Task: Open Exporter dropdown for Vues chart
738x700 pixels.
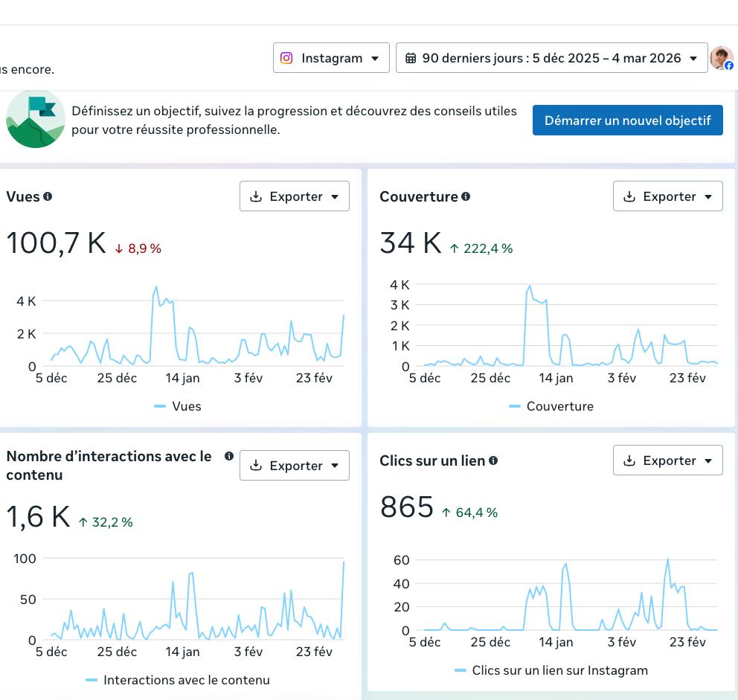Action: [295, 196]
